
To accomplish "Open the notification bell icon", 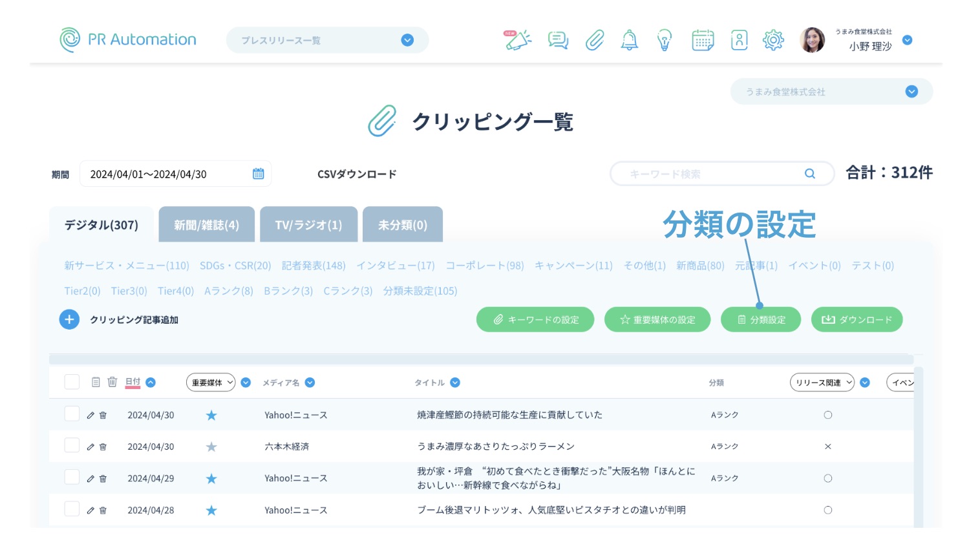I will (x=629, y=40).
